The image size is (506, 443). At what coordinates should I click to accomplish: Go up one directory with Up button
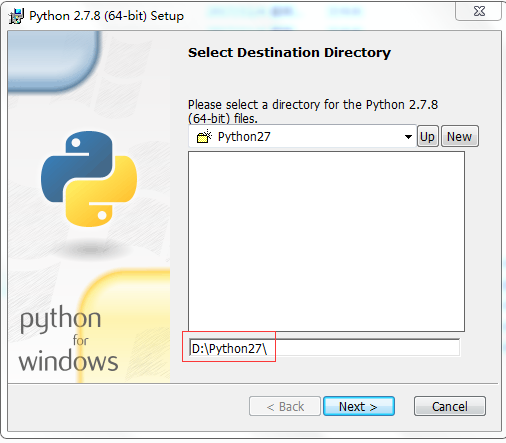click(x=427, y=136)
